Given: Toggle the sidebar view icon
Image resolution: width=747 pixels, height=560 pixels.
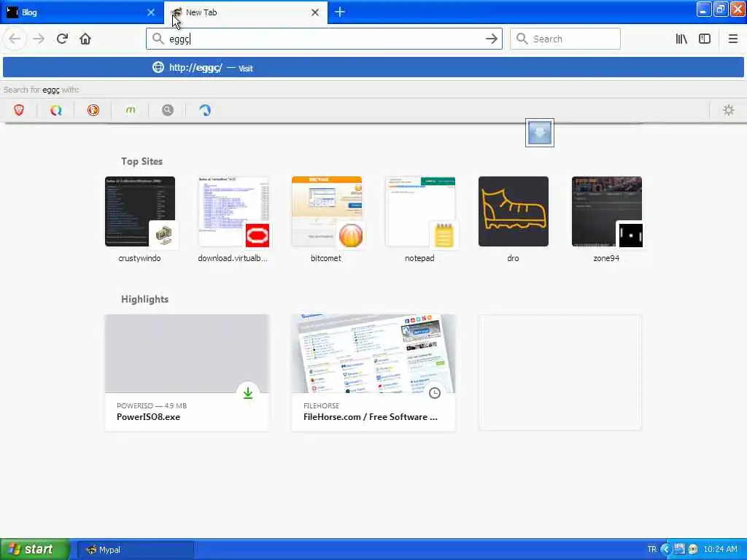Looking at the screenshot, I should coord(705,39).
